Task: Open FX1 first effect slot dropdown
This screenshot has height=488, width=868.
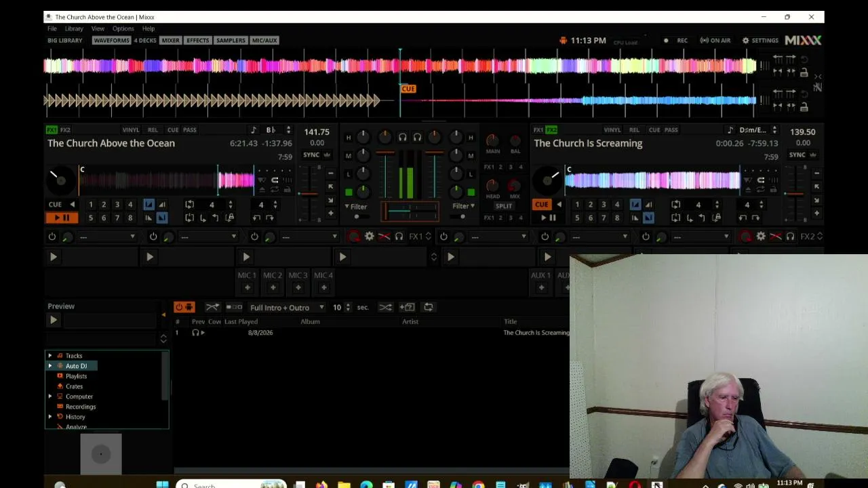Action: click(x=107, y=237)
